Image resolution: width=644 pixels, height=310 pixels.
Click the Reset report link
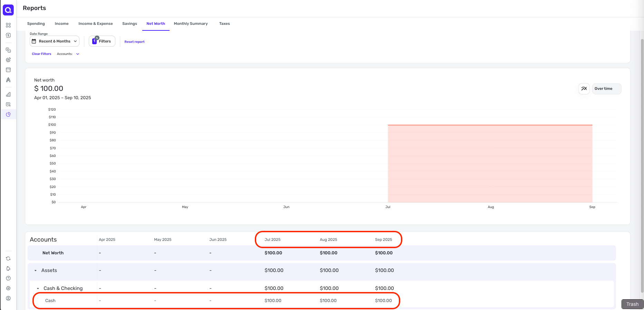click(x=134, y=42)
